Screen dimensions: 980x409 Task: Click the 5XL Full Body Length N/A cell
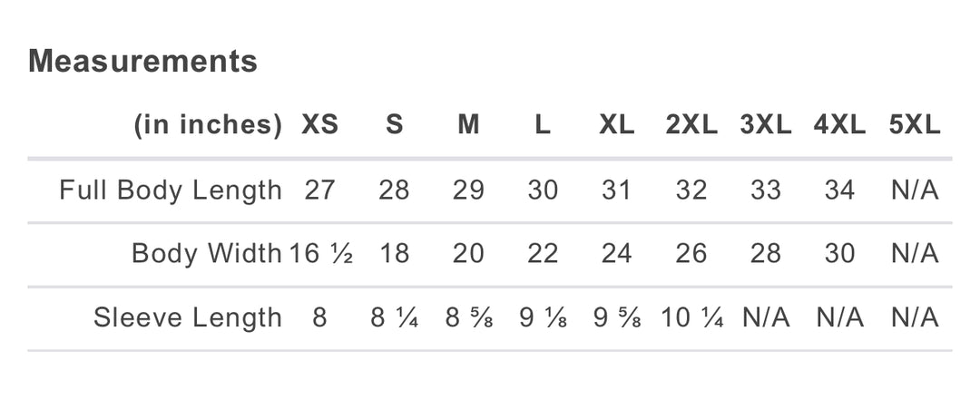pyautogui.click(x=915, y=190)
